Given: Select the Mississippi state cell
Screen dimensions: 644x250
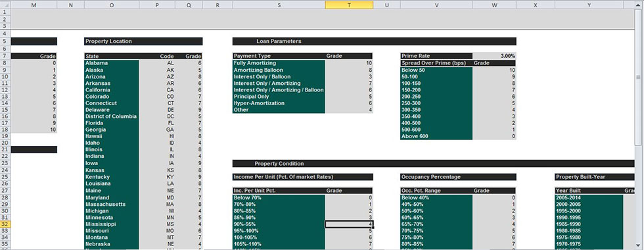Looking at the screenshot, I should point(112,224).
